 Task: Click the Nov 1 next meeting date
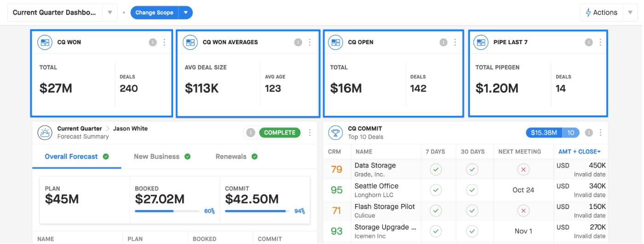point(523,231)
